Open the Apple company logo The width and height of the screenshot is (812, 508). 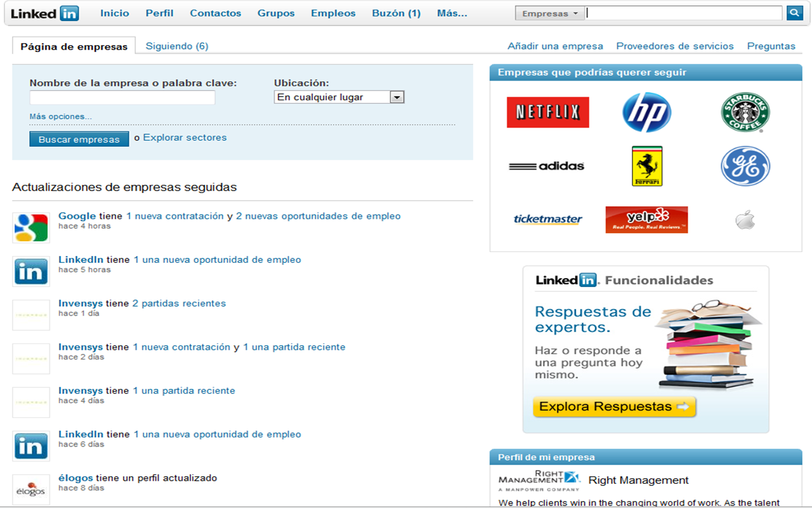(745, 220)
